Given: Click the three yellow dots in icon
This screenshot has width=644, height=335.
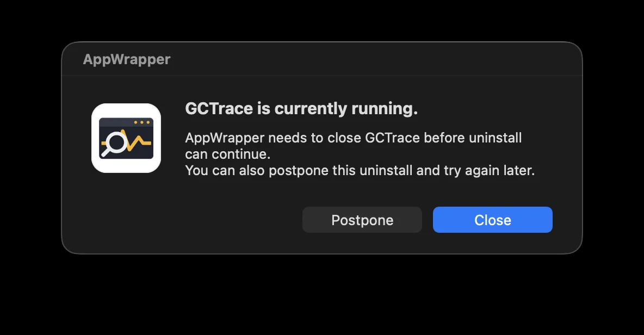Looking at the screenshot, I should pyautogui.click(x=142, y=122).
